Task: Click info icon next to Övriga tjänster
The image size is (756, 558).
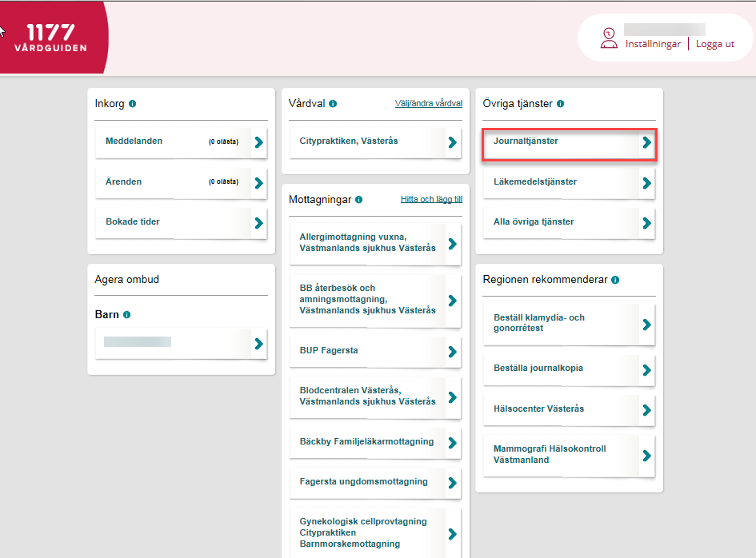Action: pos(561,104)
